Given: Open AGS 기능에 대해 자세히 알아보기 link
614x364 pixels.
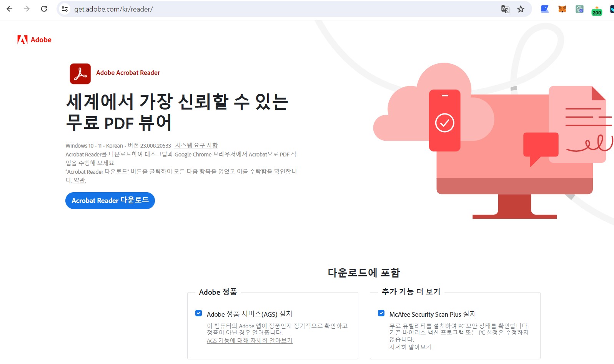Looking at the screenshot, I should pyautogui.click(x=250, y=341).
